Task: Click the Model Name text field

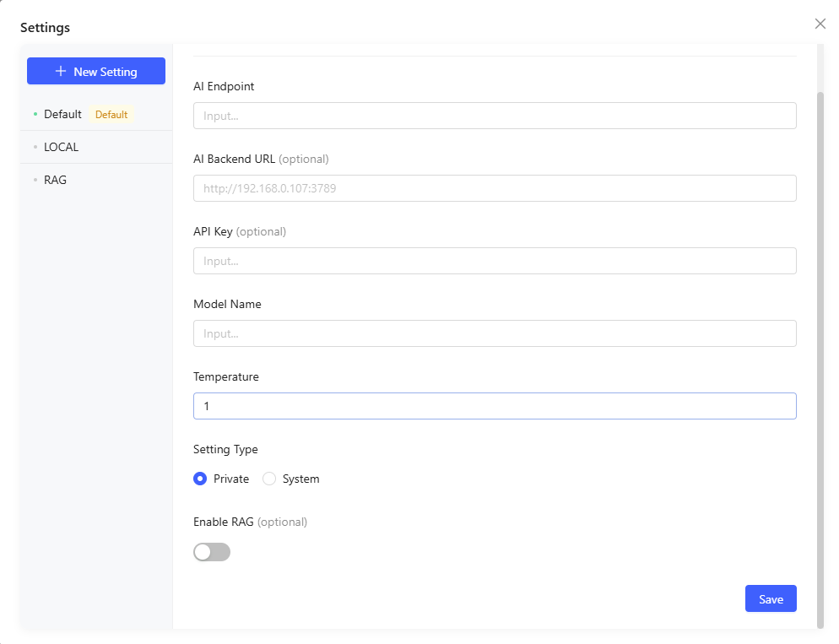Action: 495,333
